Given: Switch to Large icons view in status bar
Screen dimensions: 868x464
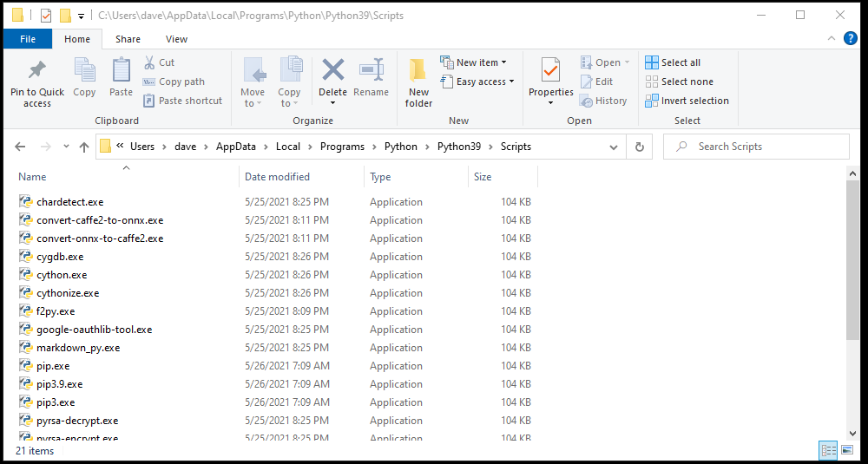Looking at the screenshot, I should pyautogui.click(x=847, y=449).
